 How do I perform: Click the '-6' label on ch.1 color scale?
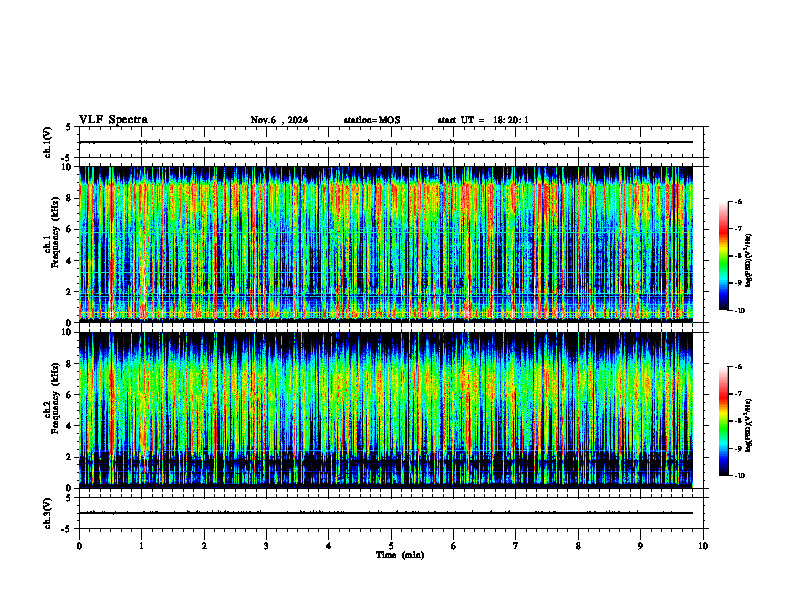click(738, 202)
